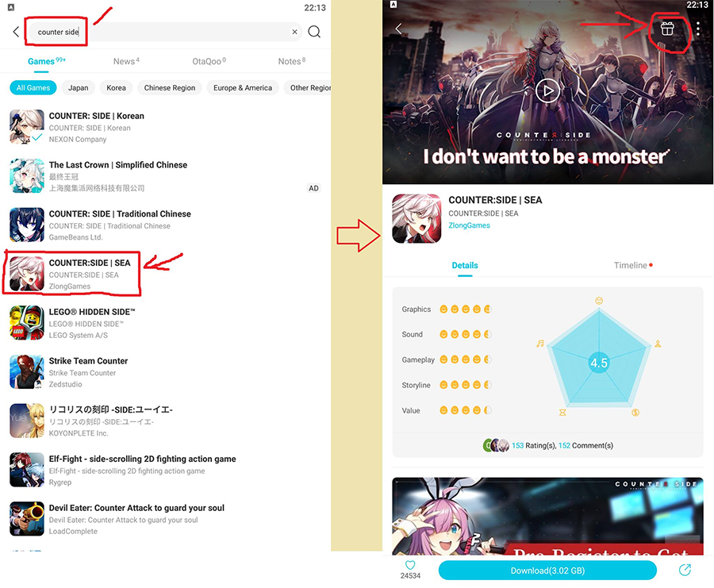Open COUNTER:SIDE | SEA search result
The width and height of the screenshot is (714, 588).
pyautogui.click(x=72, y=275)
